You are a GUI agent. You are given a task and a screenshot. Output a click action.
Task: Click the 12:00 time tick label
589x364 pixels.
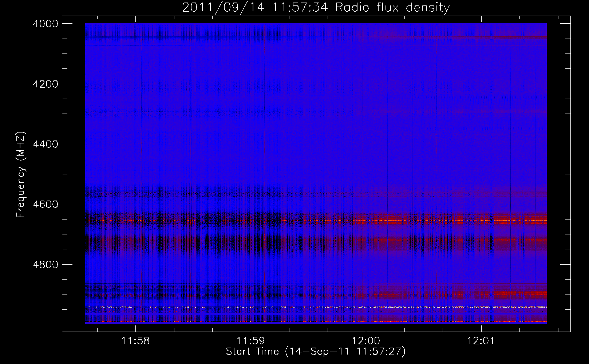(x=366, y=341)
